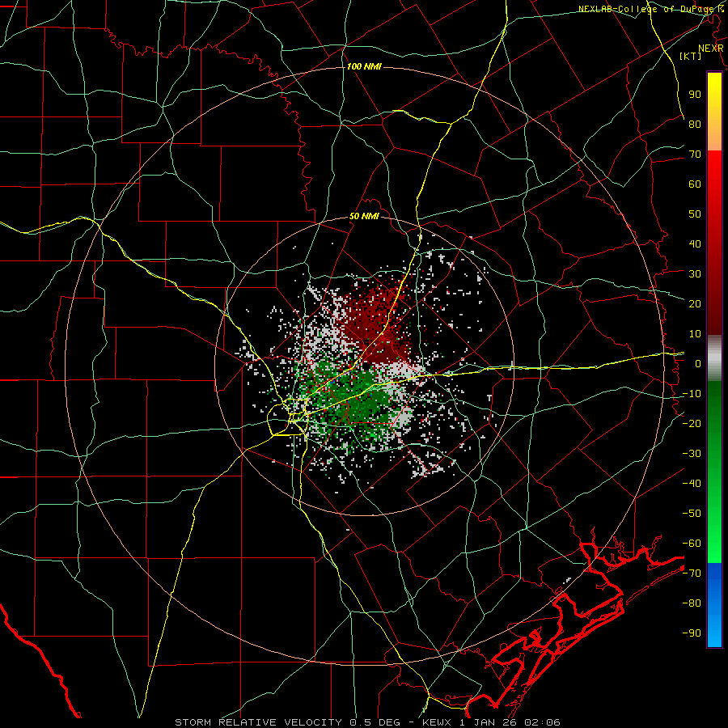This screenshot has width=728, height=728.
Task: Click the -50 value on velocity scale
Action: pos(692,513)
